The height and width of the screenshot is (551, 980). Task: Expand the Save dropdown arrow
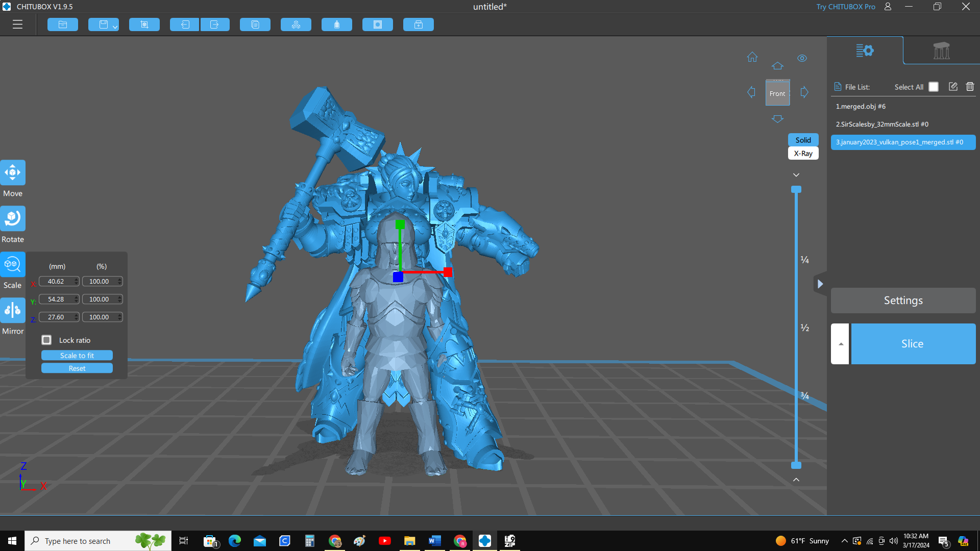pos(115,27)
